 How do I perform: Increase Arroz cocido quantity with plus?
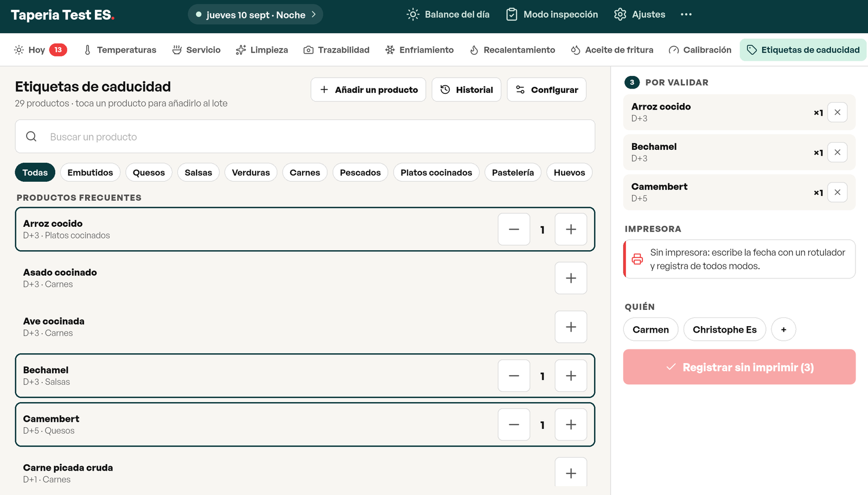coord(571,230)
